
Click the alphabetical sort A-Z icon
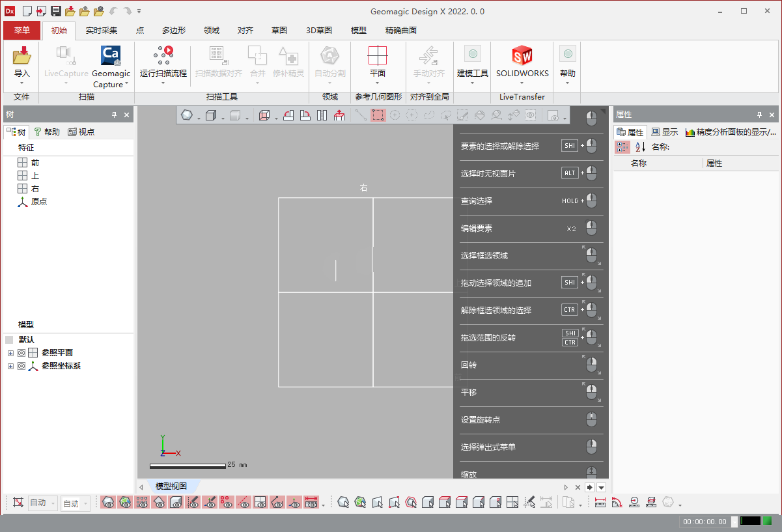click(x=640, y=147)
